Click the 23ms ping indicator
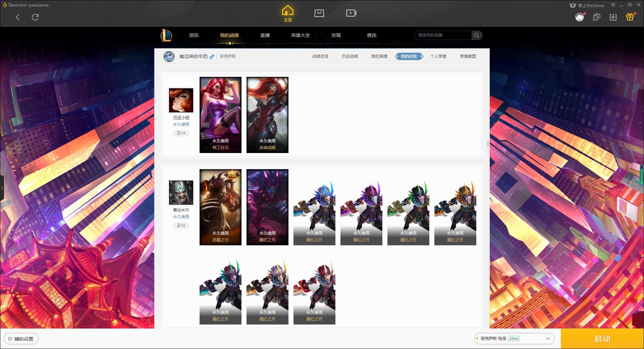This screenshot has width=644, height=349. tap(514, 339)
